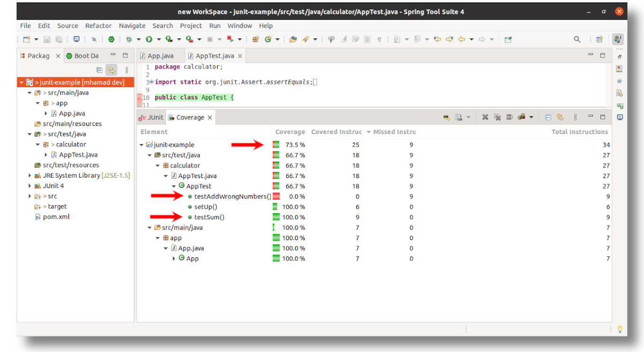Screen dimensions: 644x352
Task: Click the Debug bug icon
Action: [x=128, y=39]
